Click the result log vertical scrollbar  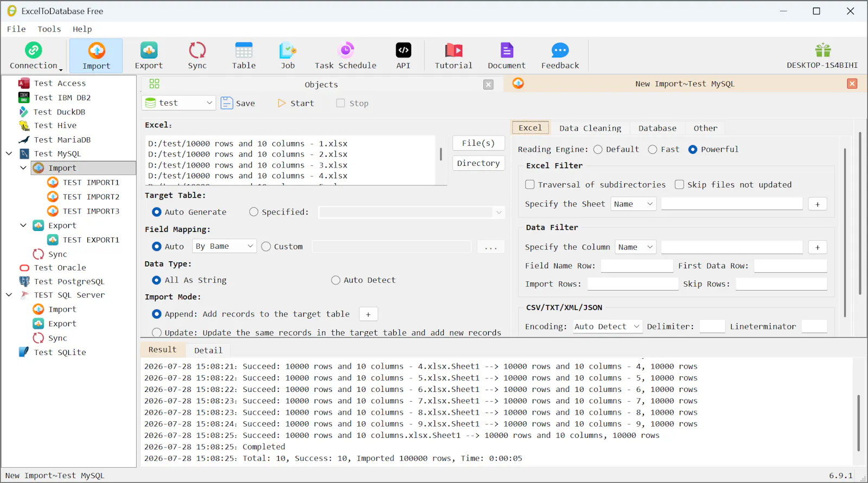(858, 423)
